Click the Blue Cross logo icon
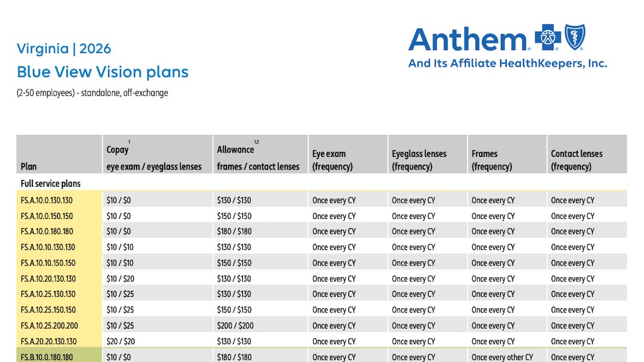The height and width of the screenshot is (362, 644). 547,38
